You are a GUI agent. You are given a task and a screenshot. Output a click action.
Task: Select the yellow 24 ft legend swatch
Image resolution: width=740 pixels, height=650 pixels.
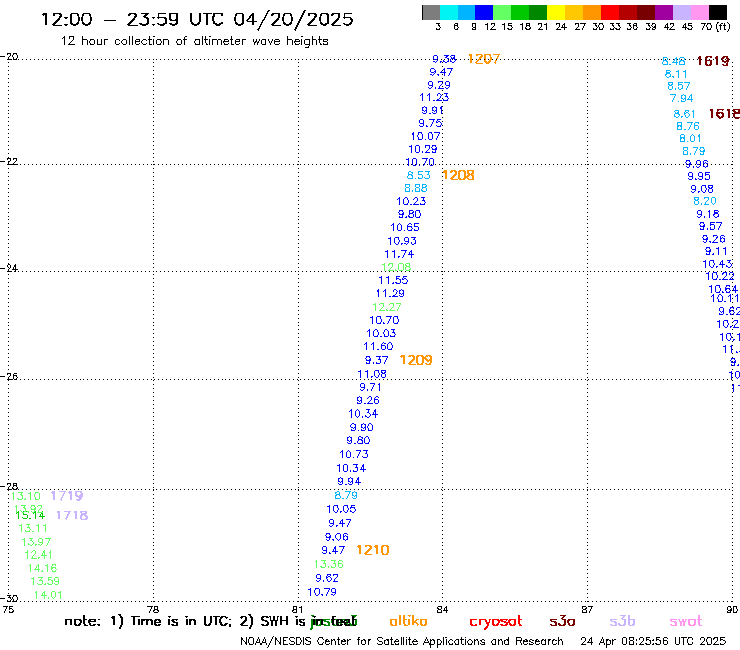(556, 12)
